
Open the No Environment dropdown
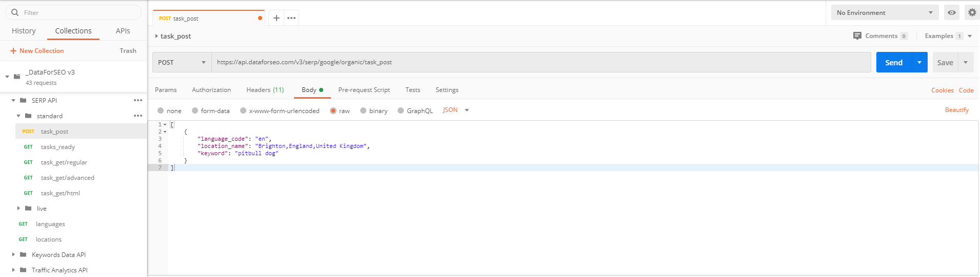pos(885,12)
